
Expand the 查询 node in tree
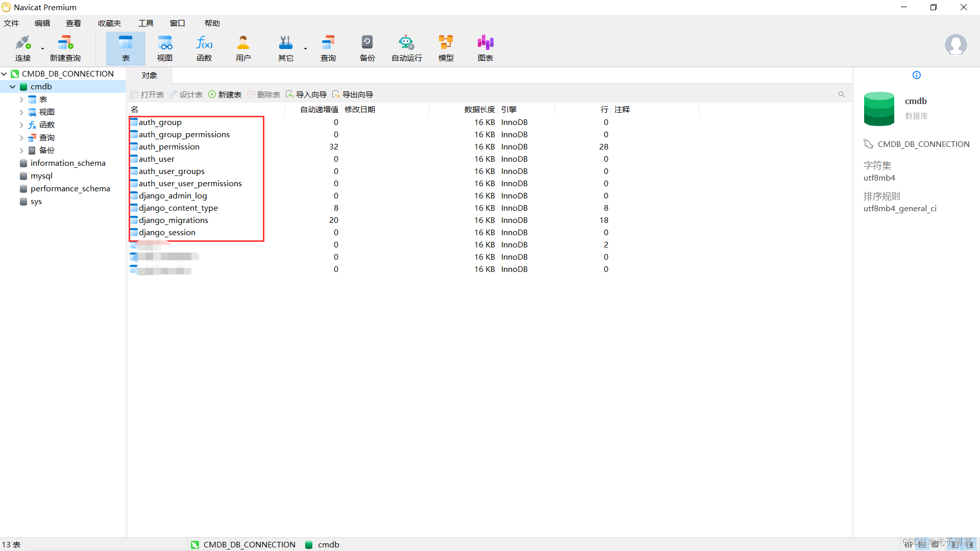click(x=21, y=138)
